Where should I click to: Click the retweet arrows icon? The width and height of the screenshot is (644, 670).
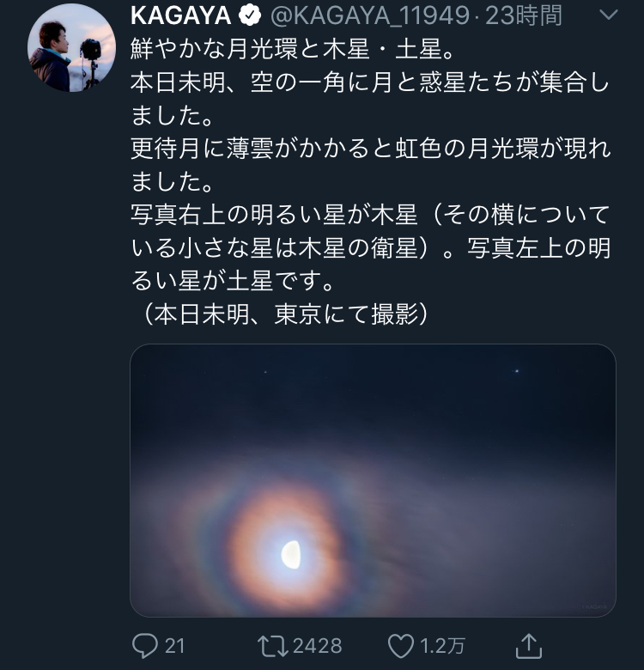[x=271, y=645]
